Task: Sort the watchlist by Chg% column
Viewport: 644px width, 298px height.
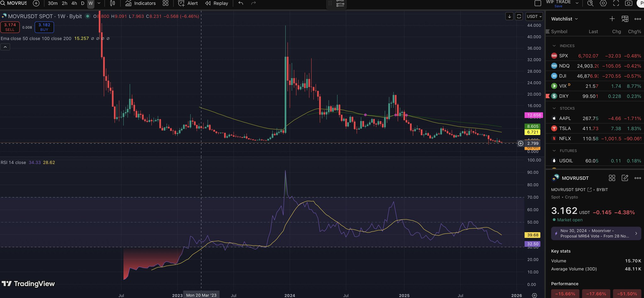Action: coord(635,31)
